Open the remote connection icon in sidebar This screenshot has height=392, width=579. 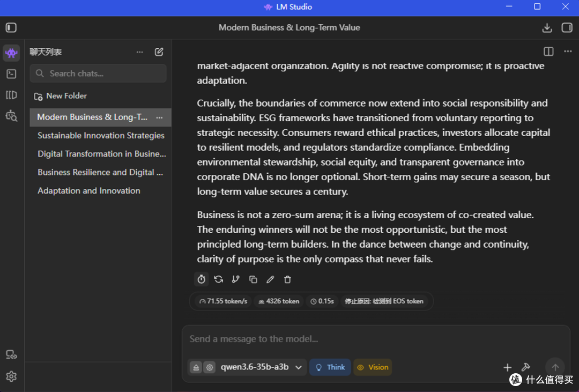tap(11, 355)
